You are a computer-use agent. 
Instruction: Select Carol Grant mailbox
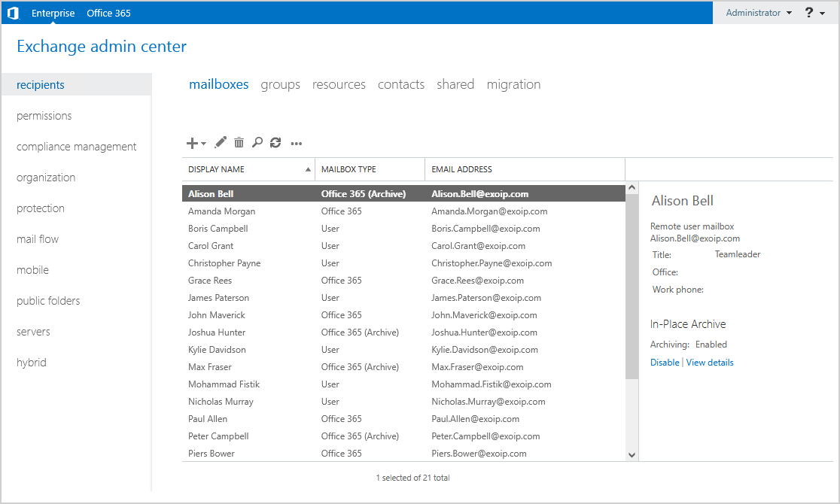tap(404, 246)
